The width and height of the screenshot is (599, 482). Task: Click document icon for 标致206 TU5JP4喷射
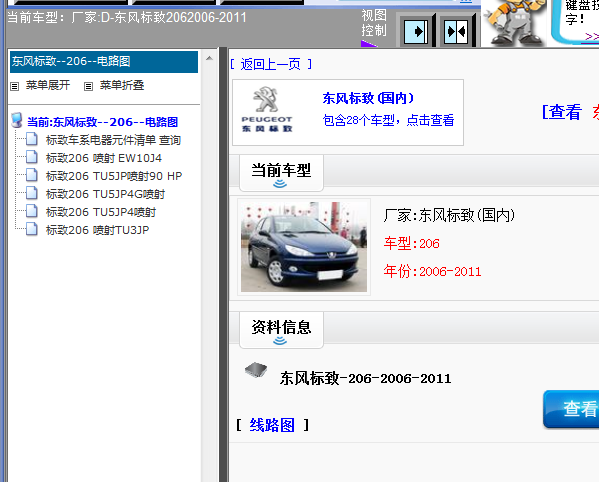coord(32,211)
